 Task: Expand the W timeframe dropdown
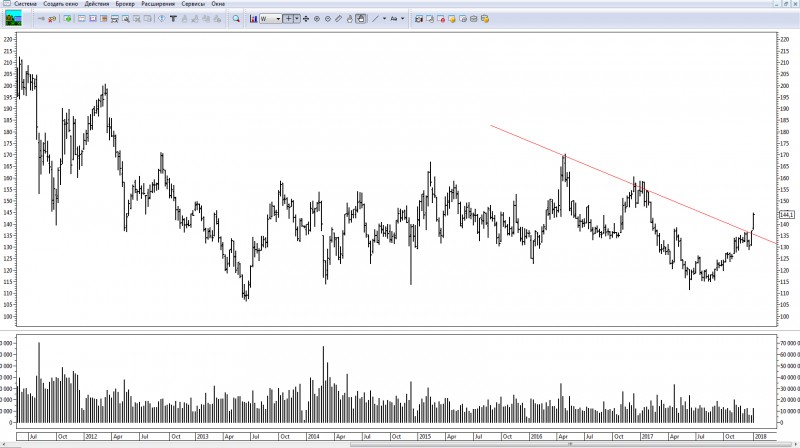(x=278, y=19)
